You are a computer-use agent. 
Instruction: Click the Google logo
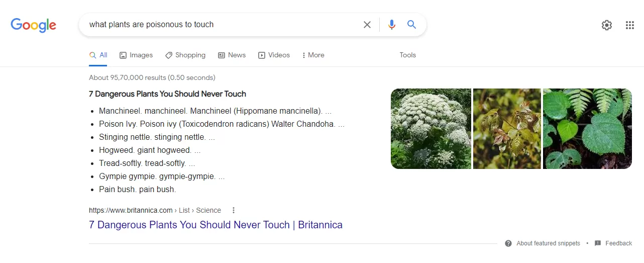coord(33,25)
